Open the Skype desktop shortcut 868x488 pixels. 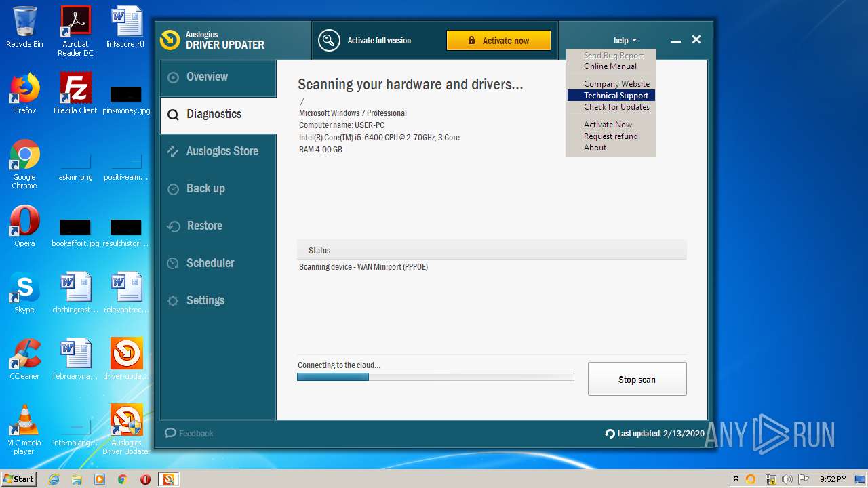[x=24, y=292]
